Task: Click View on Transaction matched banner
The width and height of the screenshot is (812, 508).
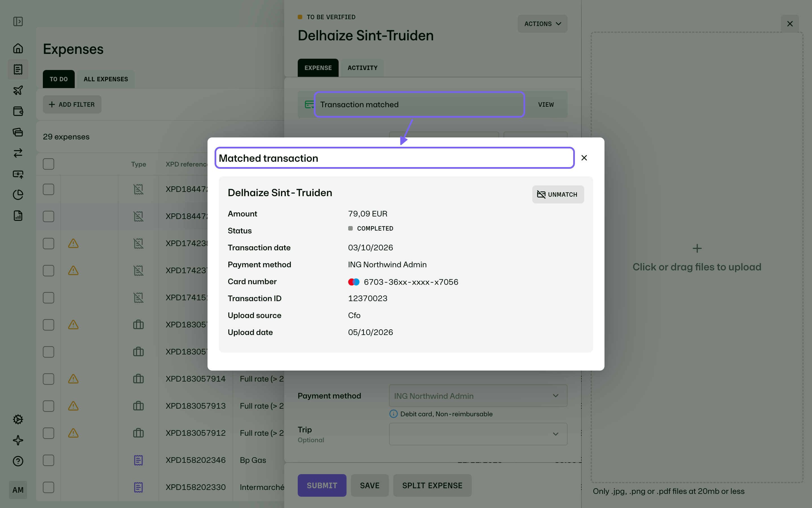Action: tap(546, 104)
